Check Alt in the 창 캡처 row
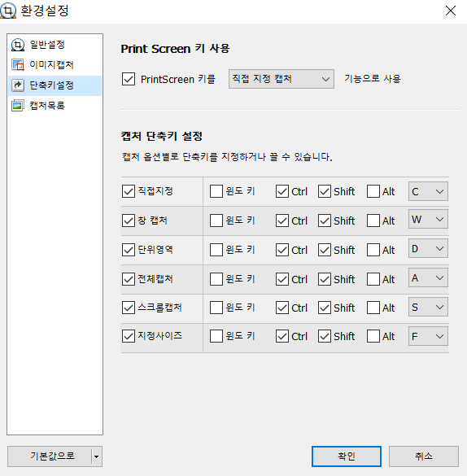467x476 pixels. (x=373, y=221)
